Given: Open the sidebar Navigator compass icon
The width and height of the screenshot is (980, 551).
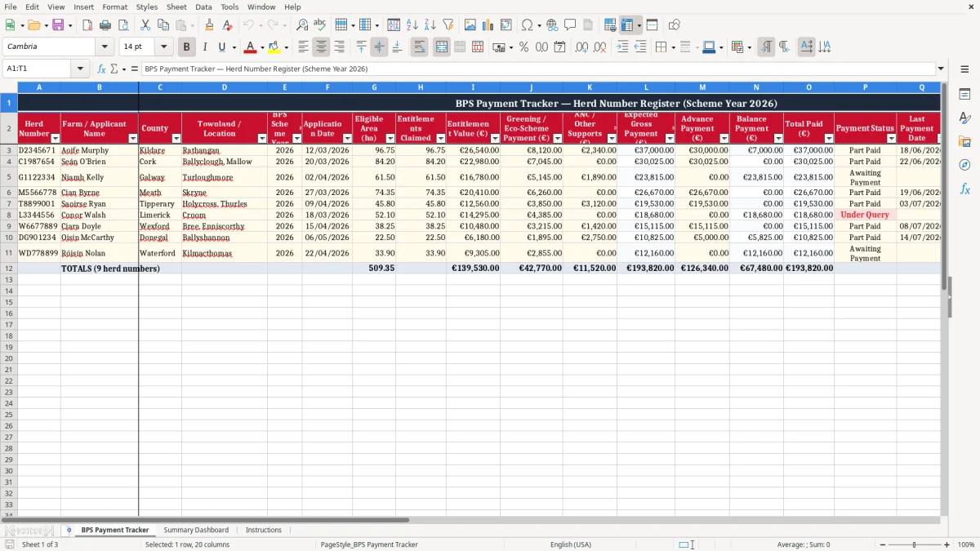Looking at the screenshot, I should point(964,165).
